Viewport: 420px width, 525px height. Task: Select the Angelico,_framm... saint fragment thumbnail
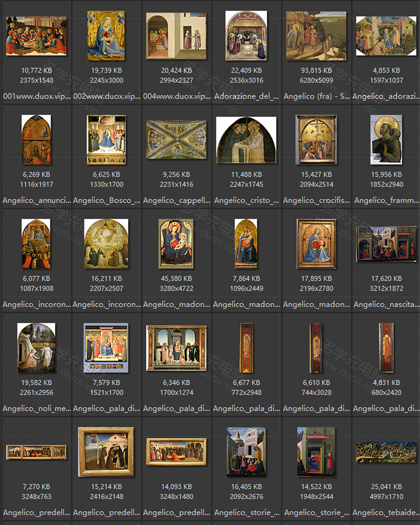coord(386,140)
